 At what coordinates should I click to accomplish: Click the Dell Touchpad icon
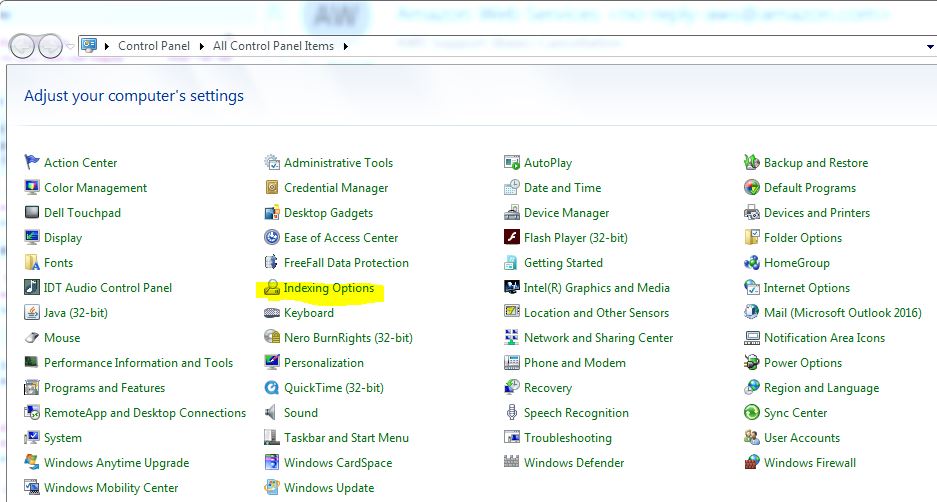point(32,212)
